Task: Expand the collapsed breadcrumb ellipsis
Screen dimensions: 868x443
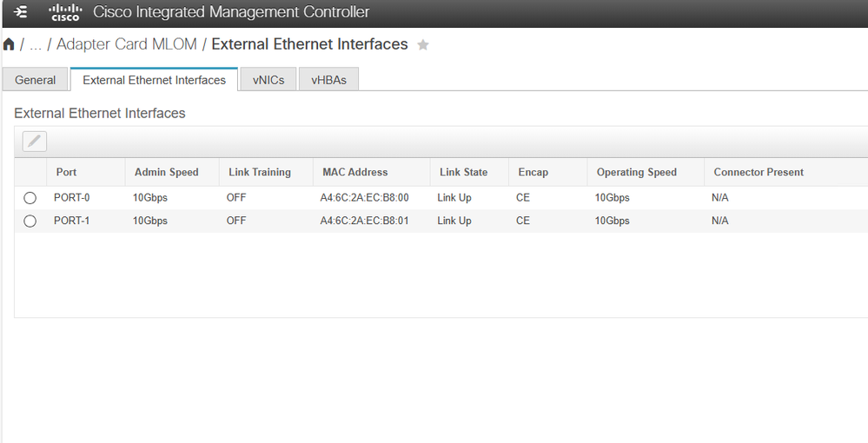Action: click(x=36, y=45)
